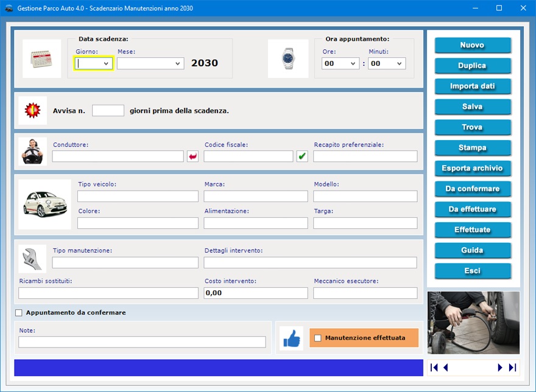
Task: Jump to the last record arrow
Action: (512, 368)
